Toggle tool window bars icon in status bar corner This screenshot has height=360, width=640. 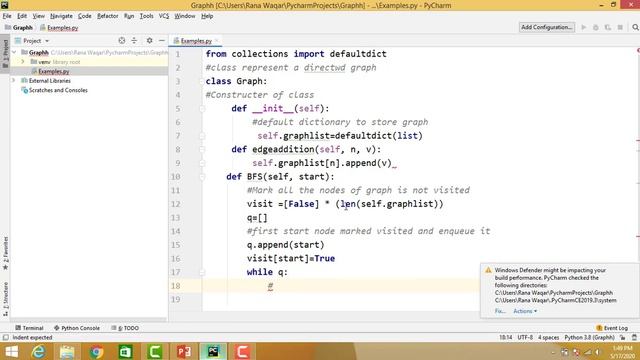pyautogui.click(x=5, y=338)
